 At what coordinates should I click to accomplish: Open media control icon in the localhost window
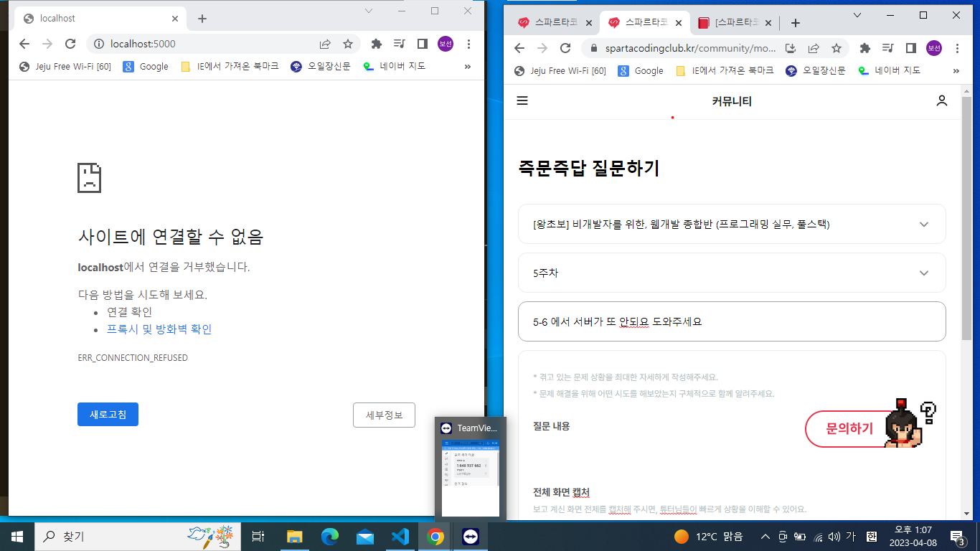click(400, 44)
